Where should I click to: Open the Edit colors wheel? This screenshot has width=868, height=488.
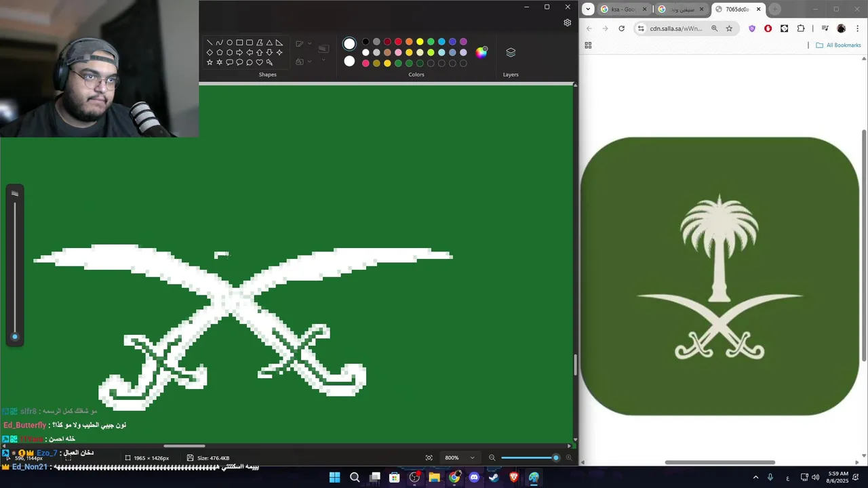click(x=481, y=52)
